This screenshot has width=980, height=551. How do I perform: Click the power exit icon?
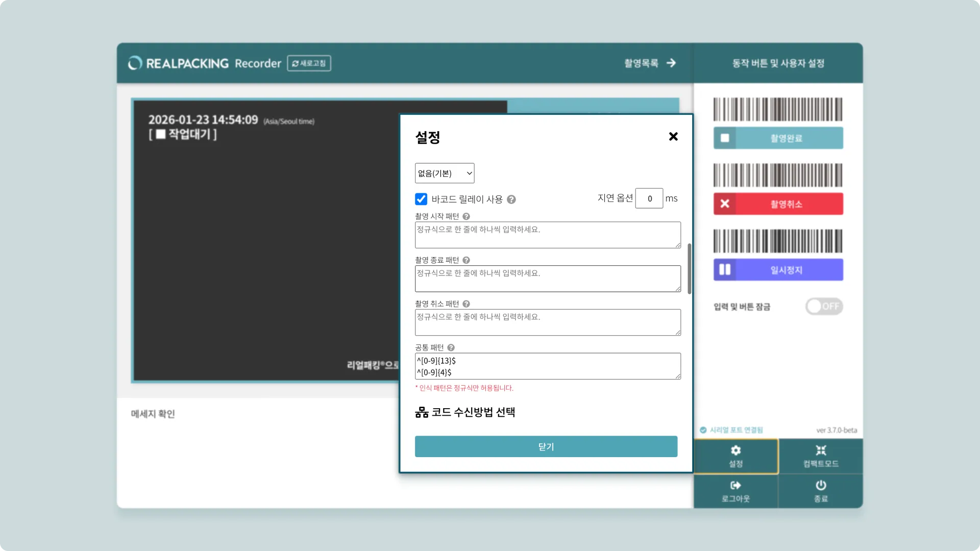821,485
